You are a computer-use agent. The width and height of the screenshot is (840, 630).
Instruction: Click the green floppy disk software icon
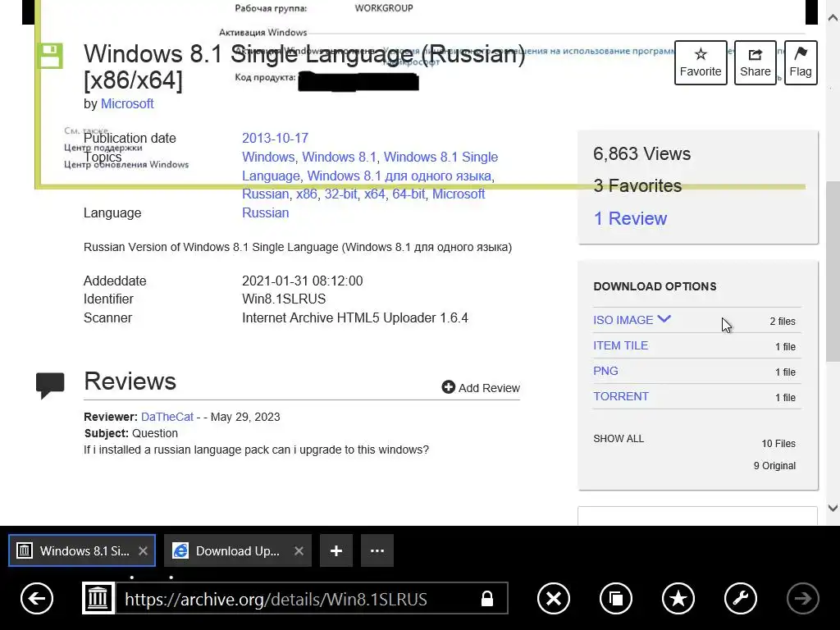click(x=49, y=56)
